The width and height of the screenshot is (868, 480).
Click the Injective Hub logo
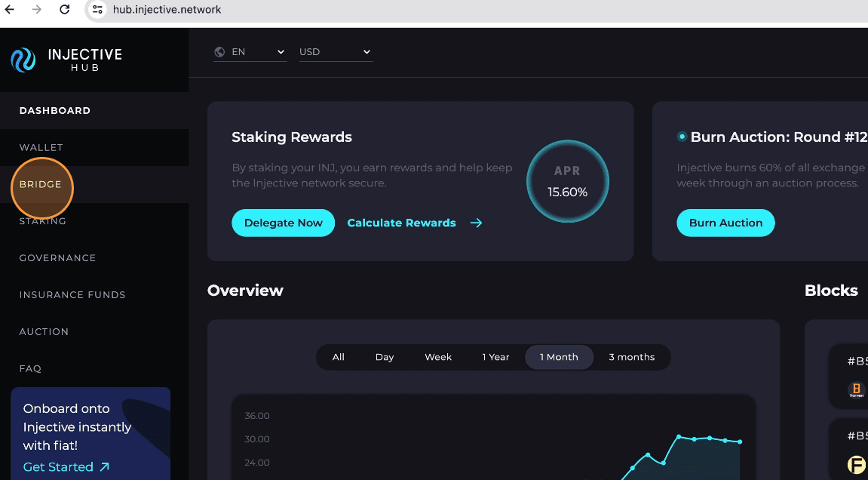[x=66, y=60]
